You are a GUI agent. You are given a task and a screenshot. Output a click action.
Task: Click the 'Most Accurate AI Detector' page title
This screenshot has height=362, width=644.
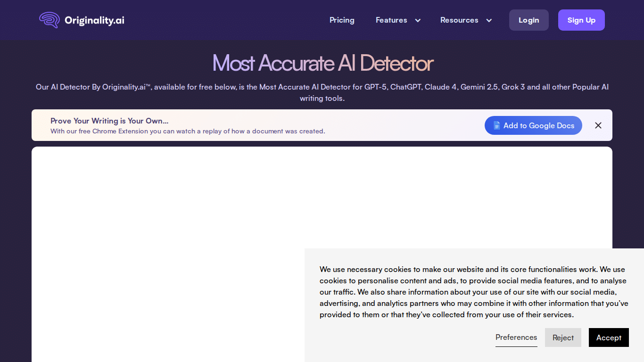322,63
